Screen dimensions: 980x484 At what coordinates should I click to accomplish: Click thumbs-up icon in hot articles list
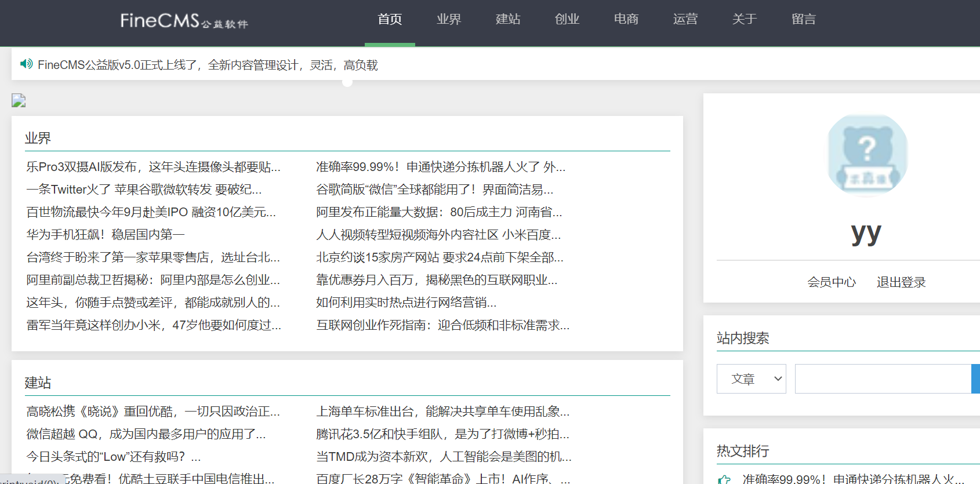(724, 479)
